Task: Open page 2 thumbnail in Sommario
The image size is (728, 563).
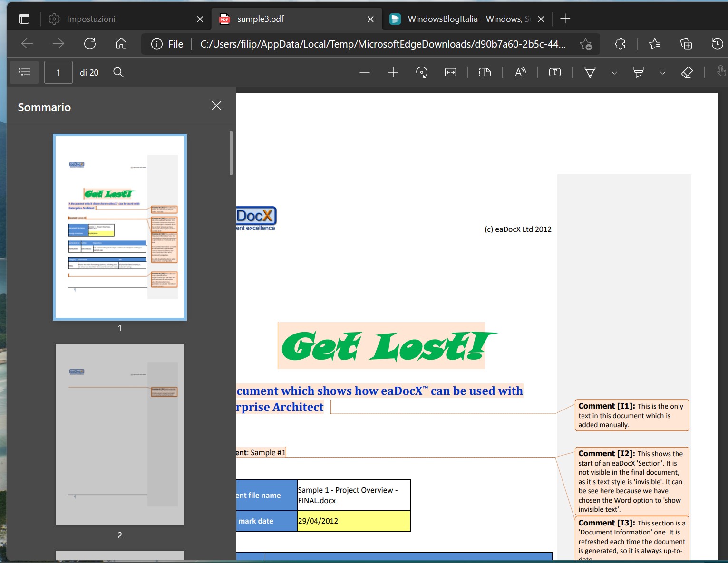Action: point(120,434)
